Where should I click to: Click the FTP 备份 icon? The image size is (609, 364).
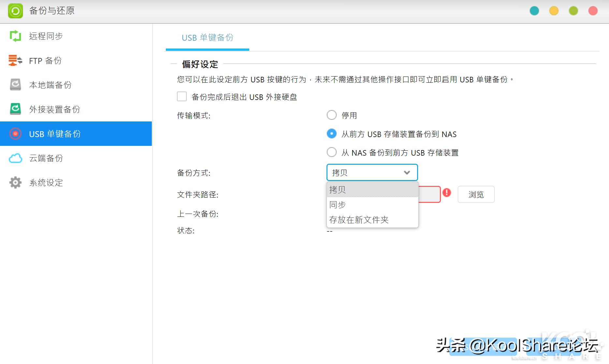pyautogui.click(x=14, y=61)
